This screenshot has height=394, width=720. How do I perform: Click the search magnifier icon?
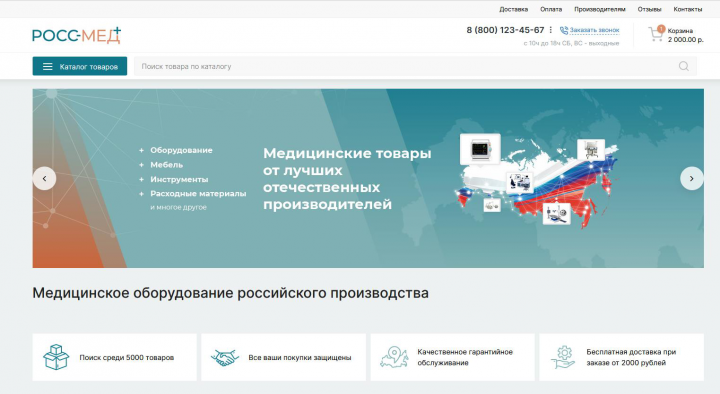click(x=684, y=67)
